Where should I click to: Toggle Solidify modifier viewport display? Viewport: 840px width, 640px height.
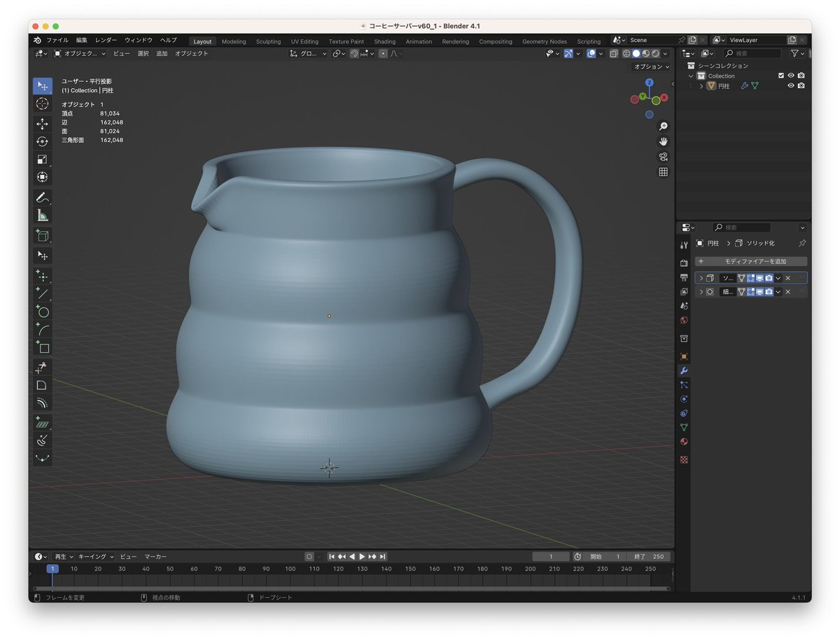759,278
